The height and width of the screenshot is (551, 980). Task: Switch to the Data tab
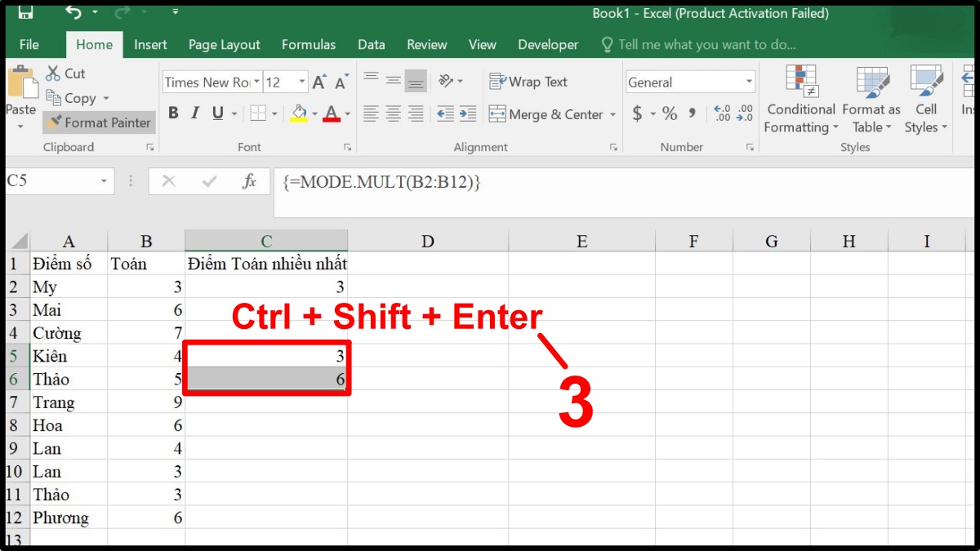pos(372,45)
